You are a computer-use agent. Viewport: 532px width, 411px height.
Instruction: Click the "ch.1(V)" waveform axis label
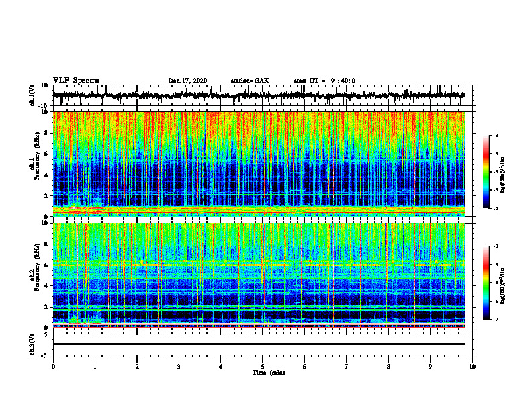coord(32,95)
